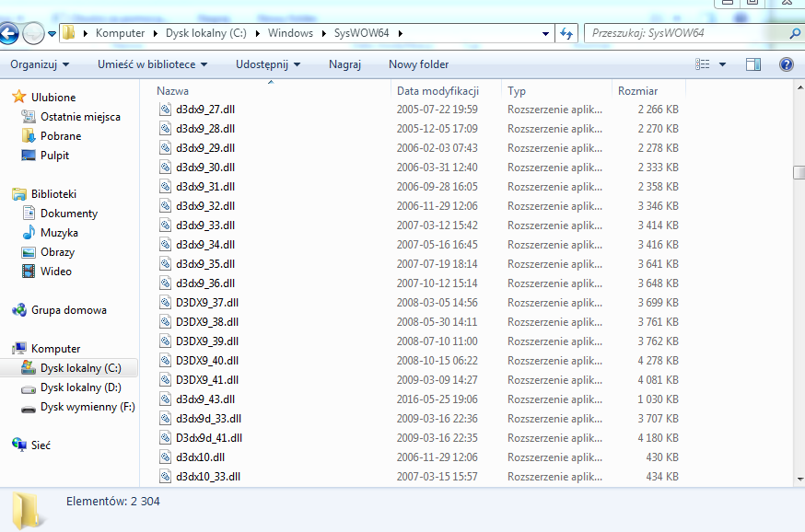Click Nowy folder button
805x532 pixels.
[418, 64]
